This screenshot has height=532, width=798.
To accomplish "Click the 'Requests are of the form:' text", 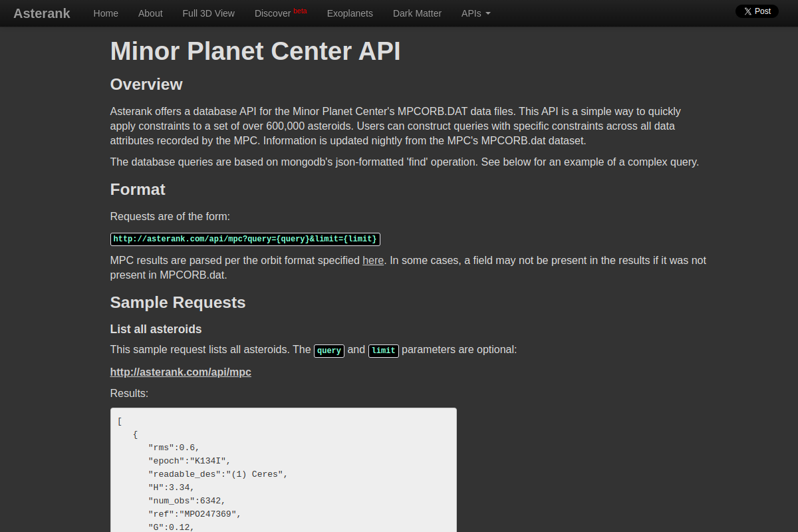I will coord(170,217).
